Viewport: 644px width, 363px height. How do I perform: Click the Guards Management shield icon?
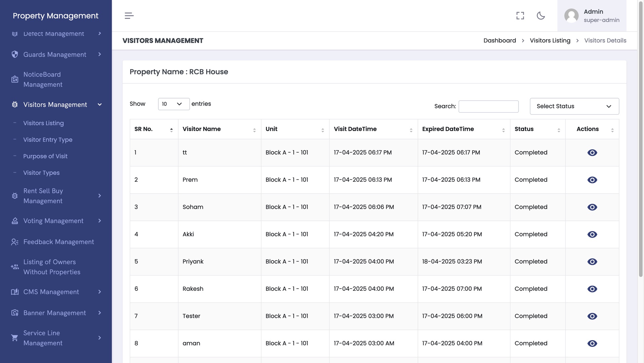(15, 54)
